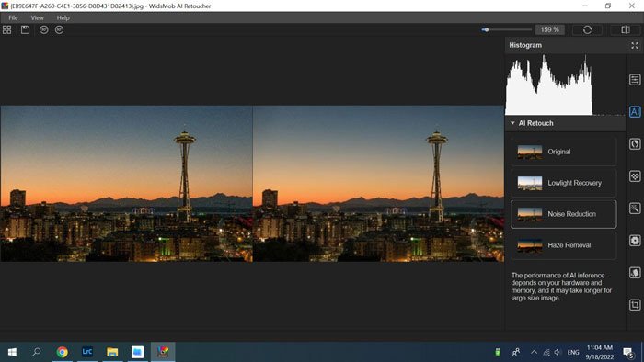Open the portrait face retouch panel icon
This screenshot has height=362, width=644.
pyautogui.click(x=635, y=144)
